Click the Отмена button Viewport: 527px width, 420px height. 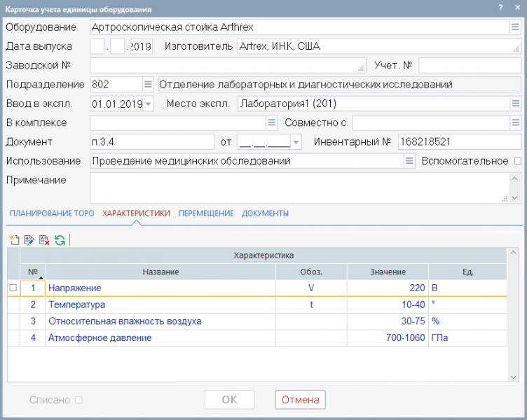301,400
